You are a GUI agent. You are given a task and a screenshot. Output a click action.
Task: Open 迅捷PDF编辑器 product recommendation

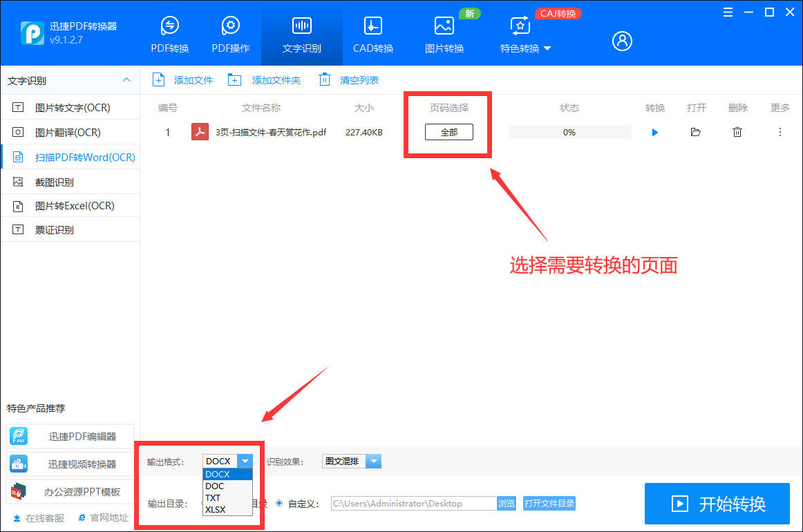[70, 436]
